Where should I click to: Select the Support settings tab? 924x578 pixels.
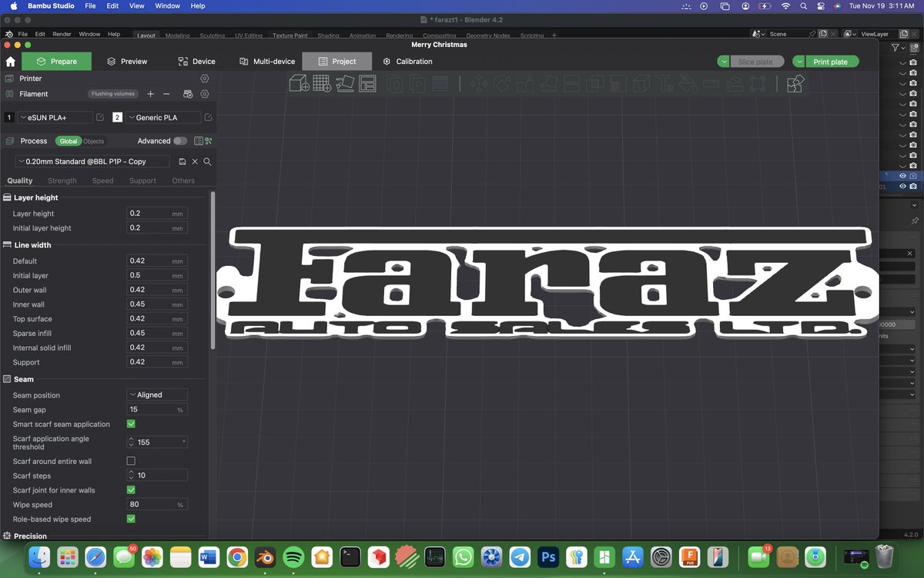pos(142,180)
